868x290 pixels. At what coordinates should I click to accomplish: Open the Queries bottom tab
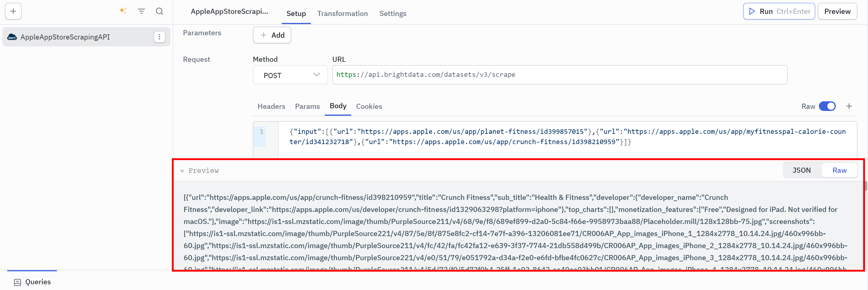point(32,282)
